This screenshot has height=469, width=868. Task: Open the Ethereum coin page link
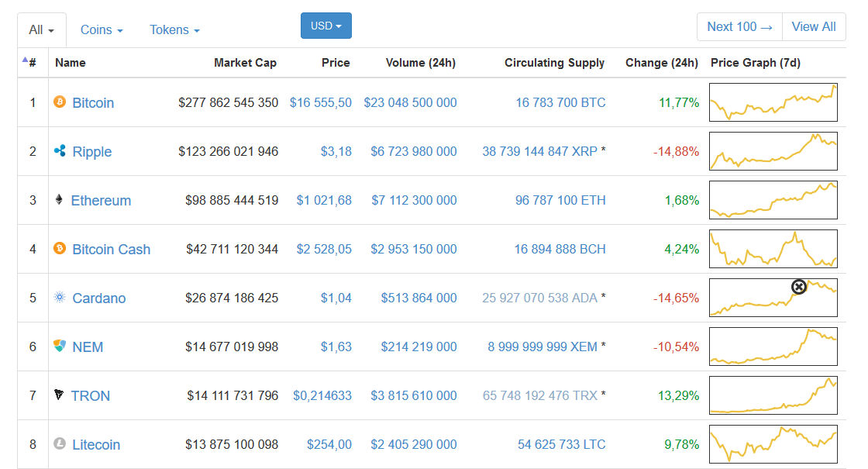tap(101, 201)
